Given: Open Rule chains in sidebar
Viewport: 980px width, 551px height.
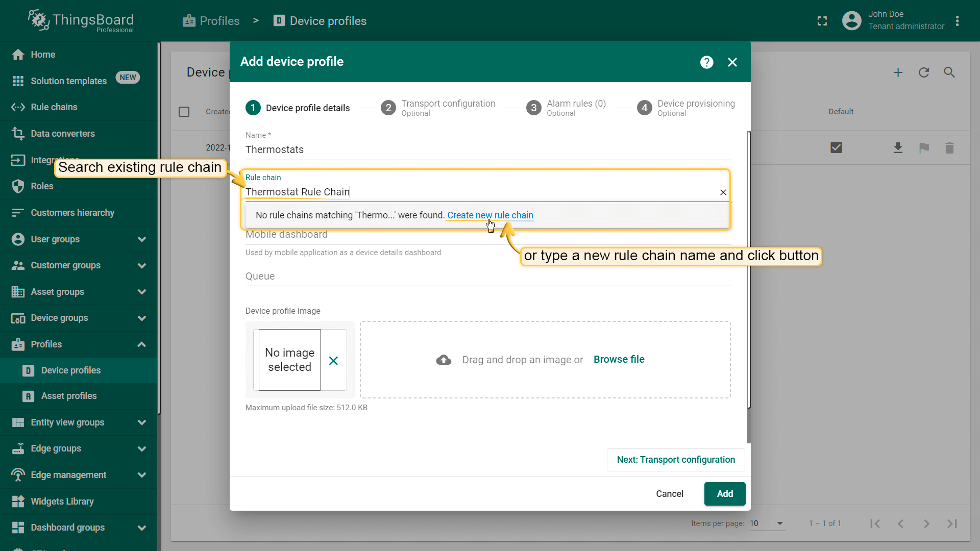Looking at the screenshot, I should 54,107.
